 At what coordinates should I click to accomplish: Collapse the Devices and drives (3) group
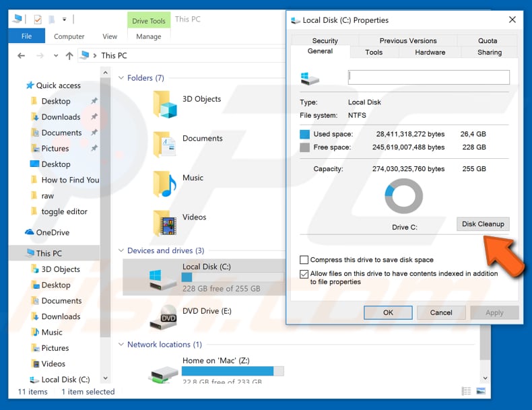[x=121, y=250]
